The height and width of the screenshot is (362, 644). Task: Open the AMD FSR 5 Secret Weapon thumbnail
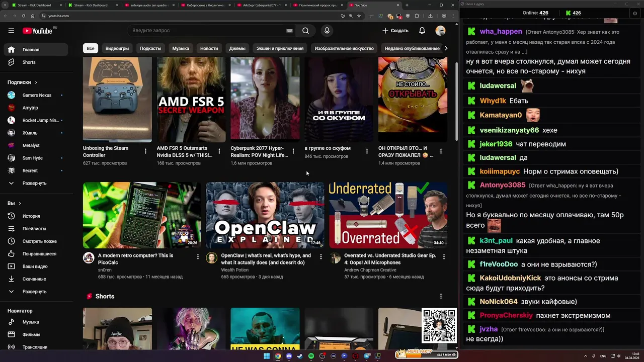[191, 99]
